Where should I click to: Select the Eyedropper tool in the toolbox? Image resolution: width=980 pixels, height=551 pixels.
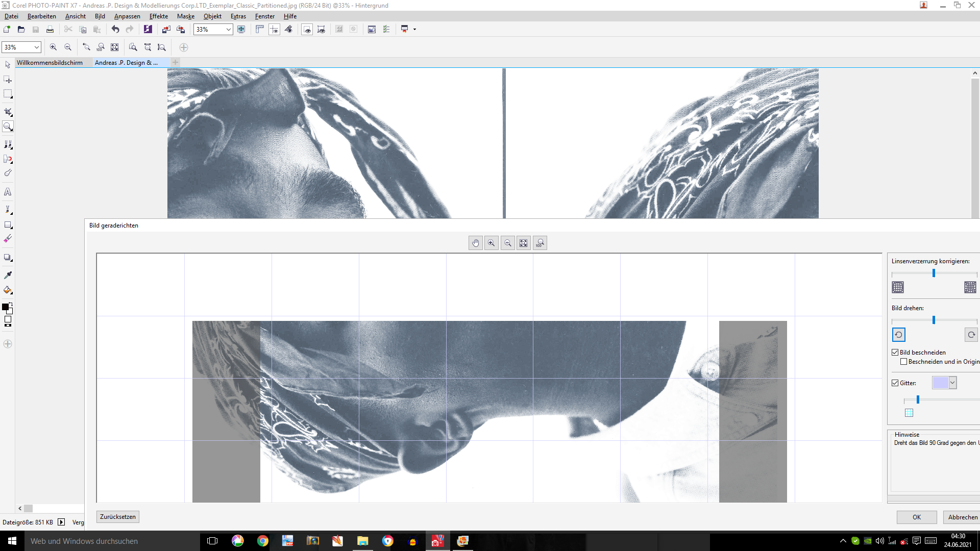pyautogui.click(x=8, y=275)
